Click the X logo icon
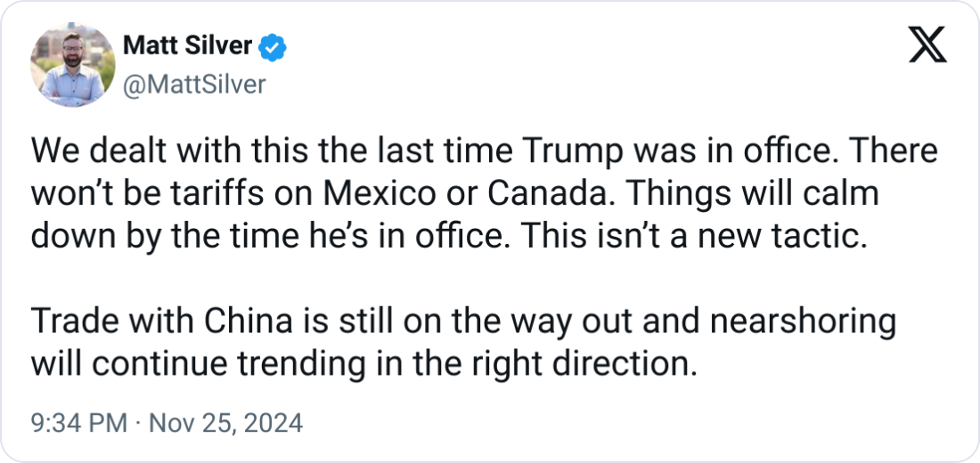This screenshot has width=980, height=463. 927,46
